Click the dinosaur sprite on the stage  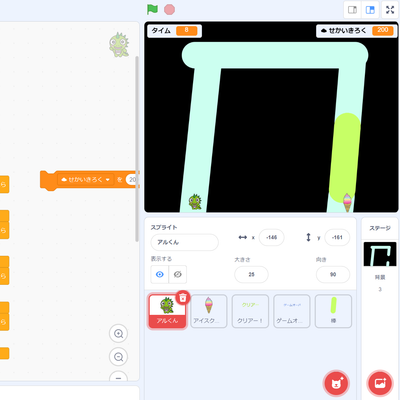[x=195, y=202]
